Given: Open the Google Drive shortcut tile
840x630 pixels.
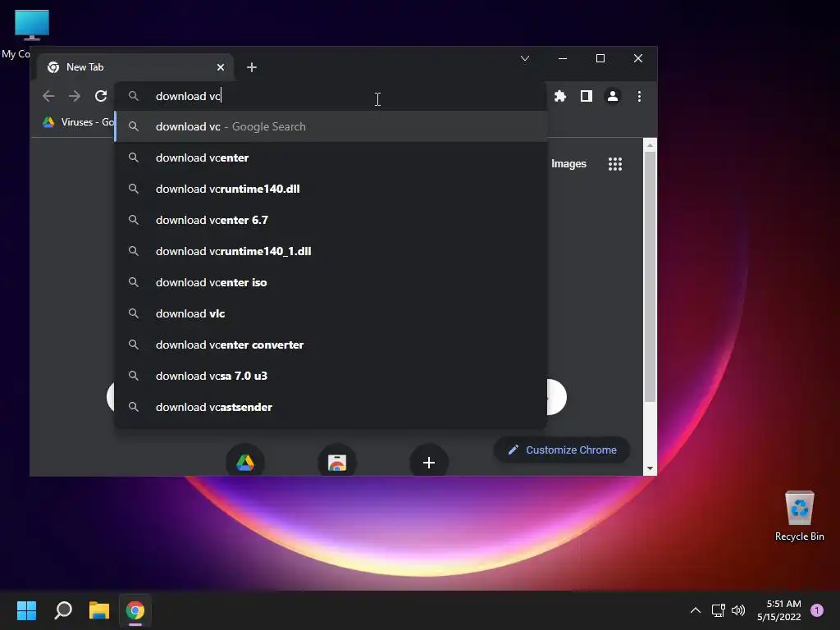Looking at the screenshot, I should [x=245, y=462].
